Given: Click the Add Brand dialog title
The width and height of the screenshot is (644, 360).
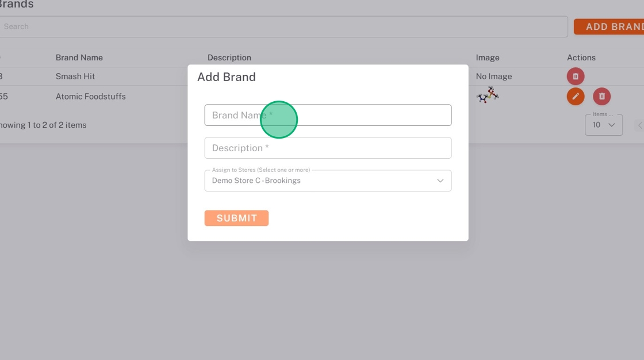Looking at the screenshot, I should (x=227, y=77).
